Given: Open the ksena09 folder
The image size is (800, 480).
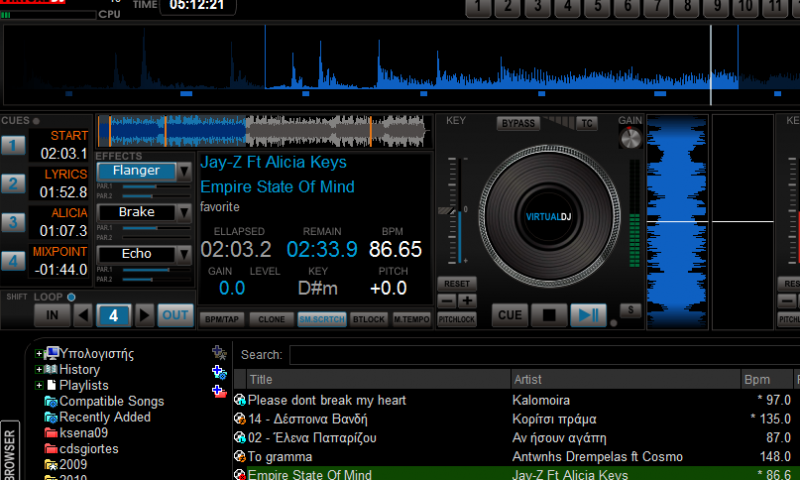Looking at the screenshot, I should [76, 433].
